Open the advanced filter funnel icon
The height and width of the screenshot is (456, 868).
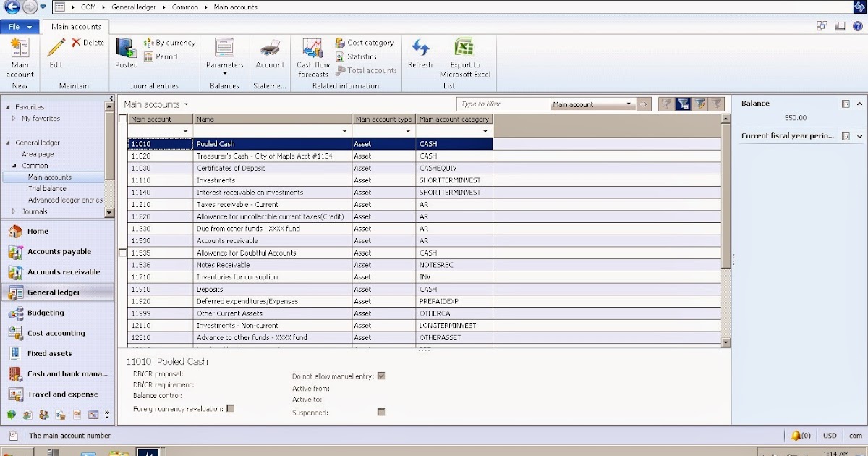pyautogui.click(x=682, y=104)
